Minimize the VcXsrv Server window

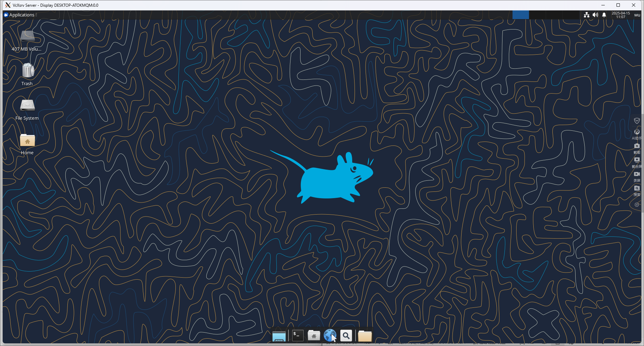click(x=603, y=5)
